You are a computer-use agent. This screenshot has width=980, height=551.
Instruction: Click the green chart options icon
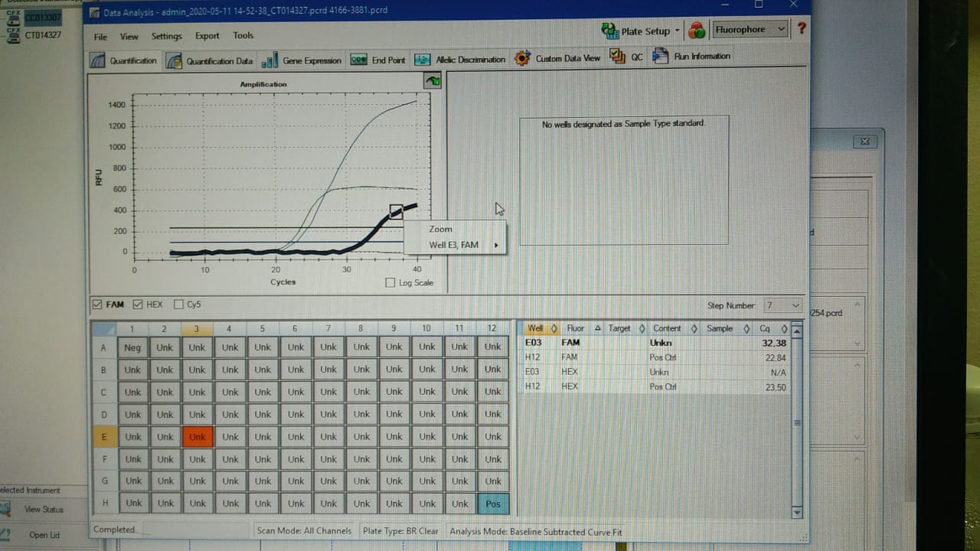(433, 81)
